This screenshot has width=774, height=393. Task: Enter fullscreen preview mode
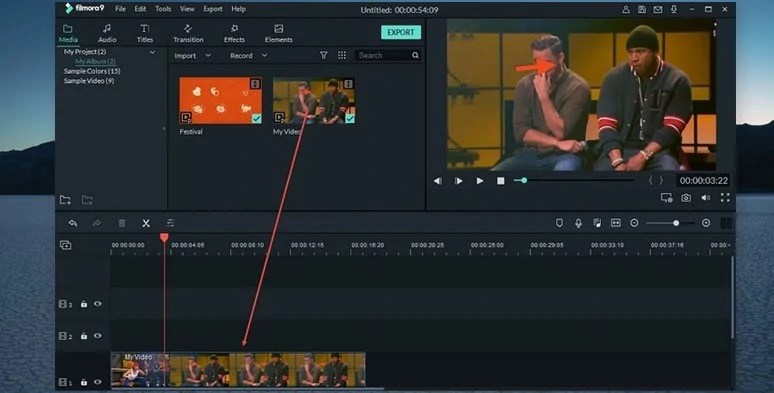[725, 198]
